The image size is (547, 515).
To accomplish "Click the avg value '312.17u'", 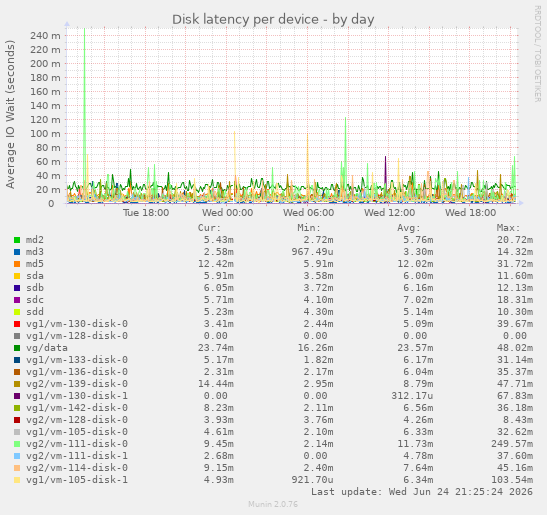I will pyautogui.click(x=412, y=396).
